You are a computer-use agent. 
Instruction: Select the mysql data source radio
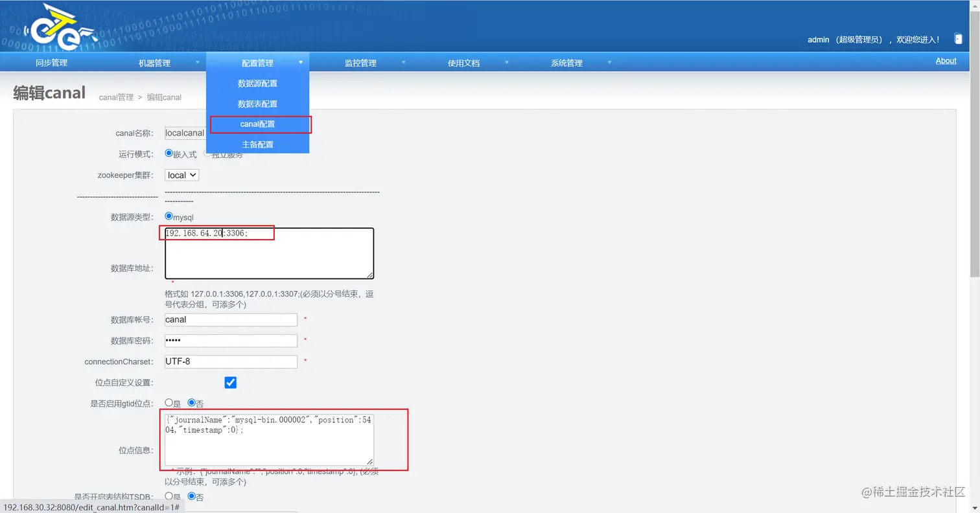point(169,216)
